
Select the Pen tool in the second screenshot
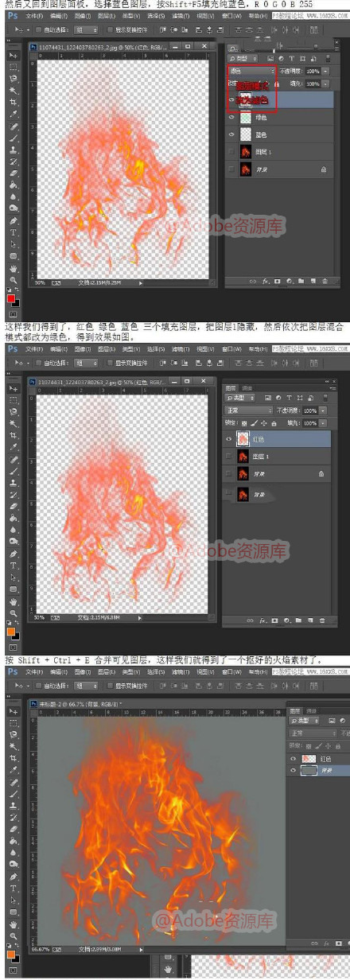pyautogui.click(x=14, y=554)
